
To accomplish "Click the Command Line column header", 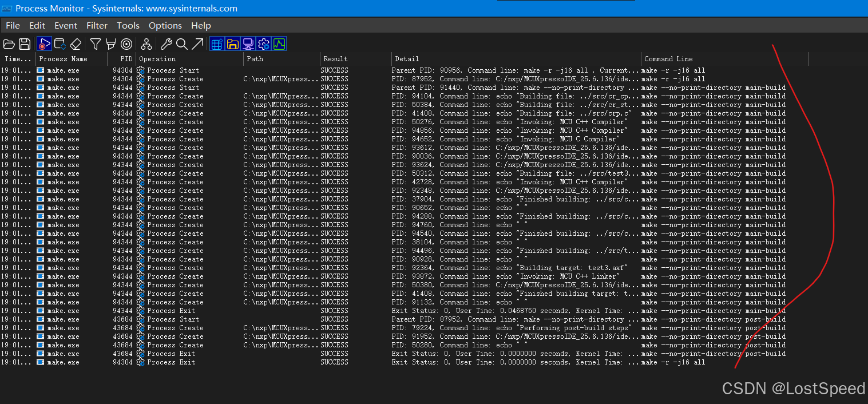I will 725,59.
